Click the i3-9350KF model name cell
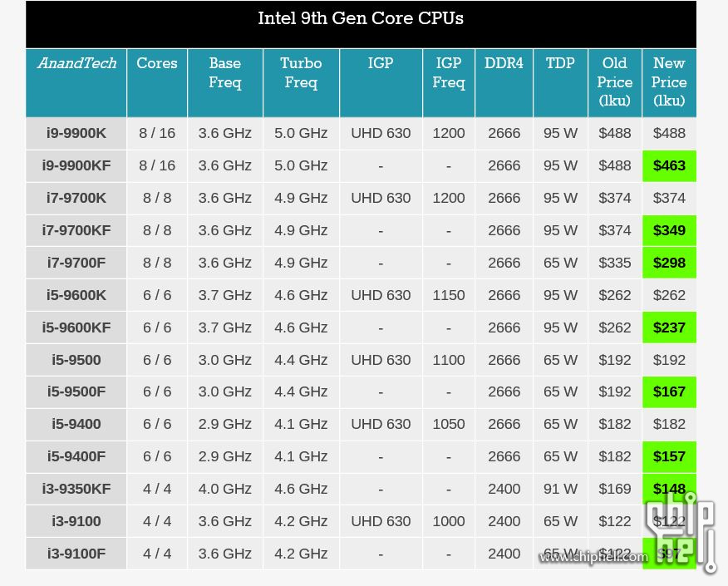The image size is (728, 586). tap(76, 489)
